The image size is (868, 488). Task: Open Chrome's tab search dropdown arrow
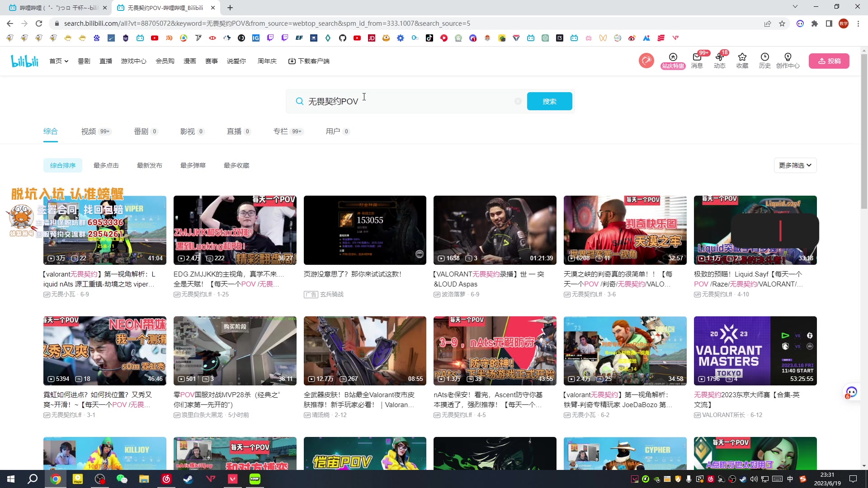click(795, 7)
